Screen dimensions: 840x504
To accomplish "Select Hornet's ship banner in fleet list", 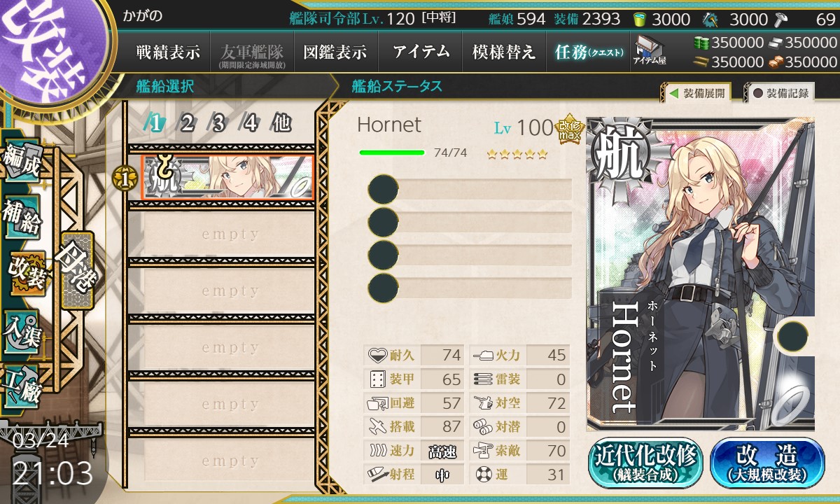I will click(x=227, y=178).
